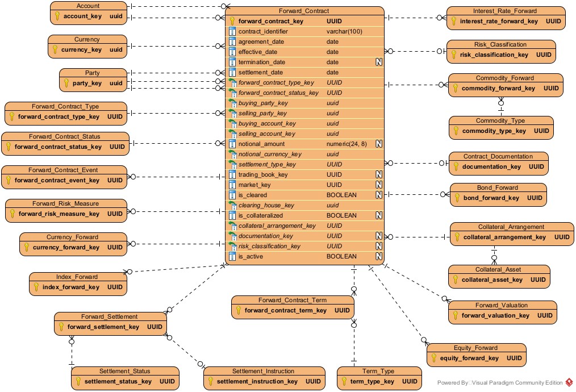Select the Forward_Contract entity title header
The image size is (576, 392).
(x=304, y=11)
